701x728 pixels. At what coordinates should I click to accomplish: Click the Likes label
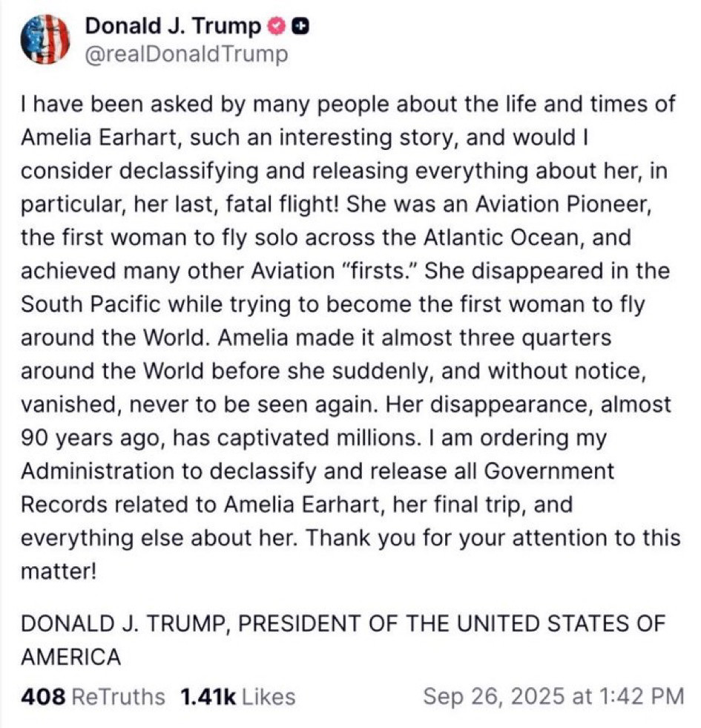point(269,697)
